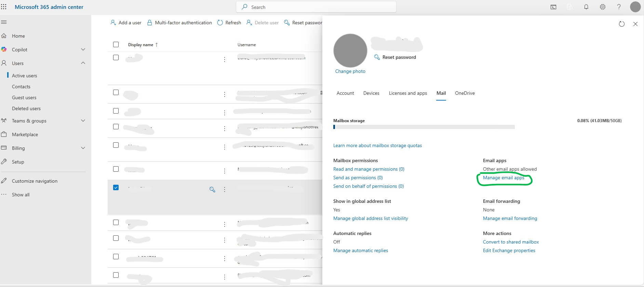Sort by Display name column header
The height and width of the screenshot is (287, 644).
click(x=143, y=44)
